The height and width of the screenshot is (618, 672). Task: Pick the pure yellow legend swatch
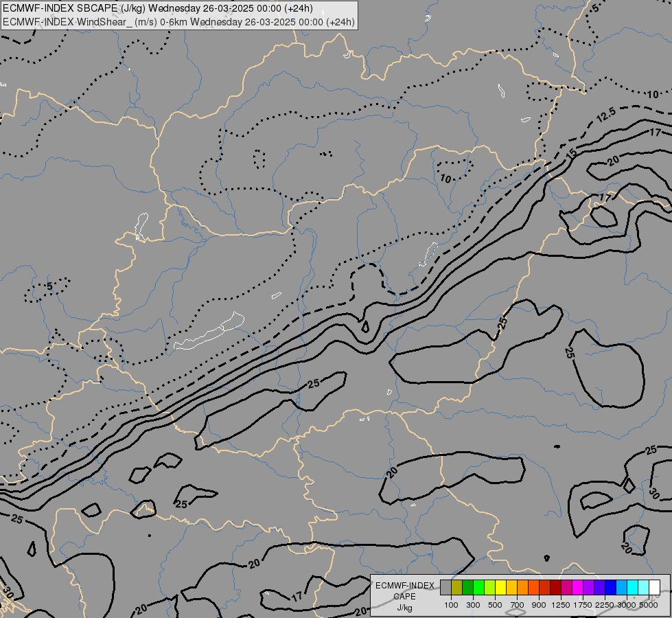pos(500,587)
